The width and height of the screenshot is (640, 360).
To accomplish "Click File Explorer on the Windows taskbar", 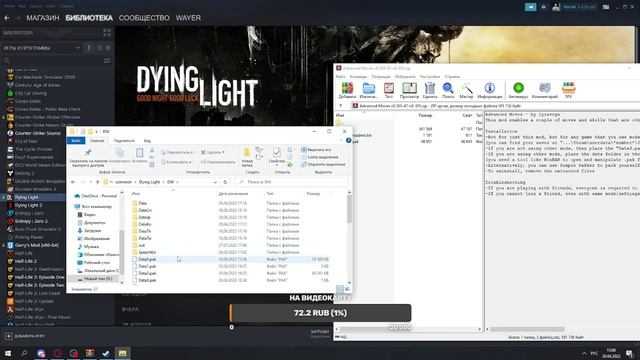I will point(122,353).
